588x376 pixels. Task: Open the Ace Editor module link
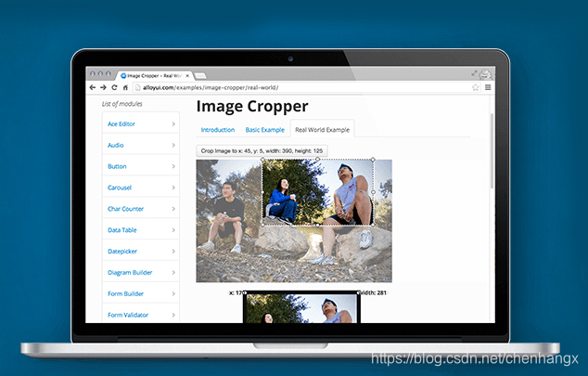[121, 123]
